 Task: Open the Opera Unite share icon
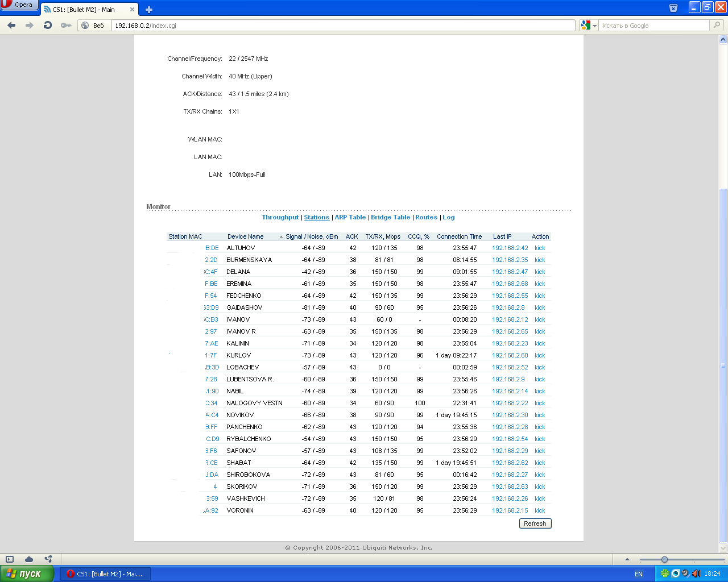coord(48,559)
